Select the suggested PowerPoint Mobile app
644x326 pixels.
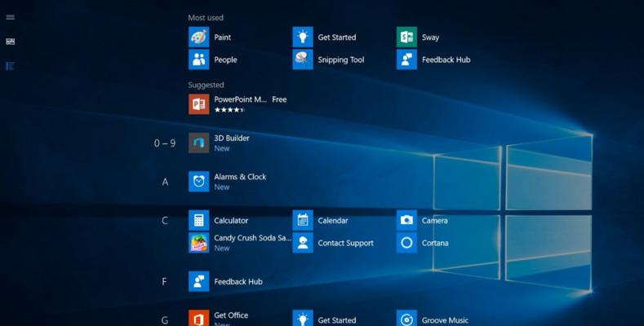[x=238, y=104]
